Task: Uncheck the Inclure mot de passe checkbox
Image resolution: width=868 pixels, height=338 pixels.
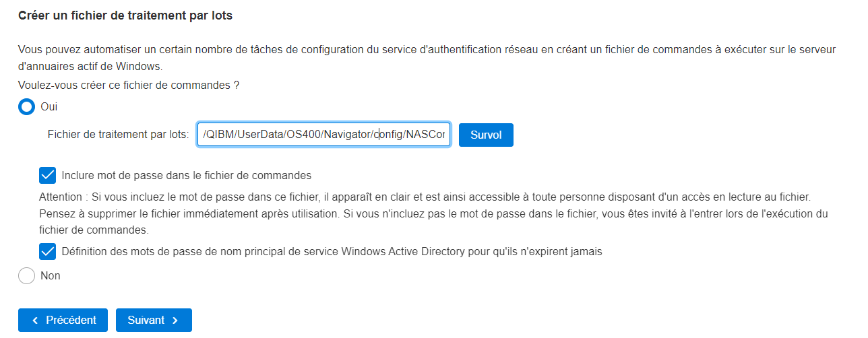Action: (47, 176)
